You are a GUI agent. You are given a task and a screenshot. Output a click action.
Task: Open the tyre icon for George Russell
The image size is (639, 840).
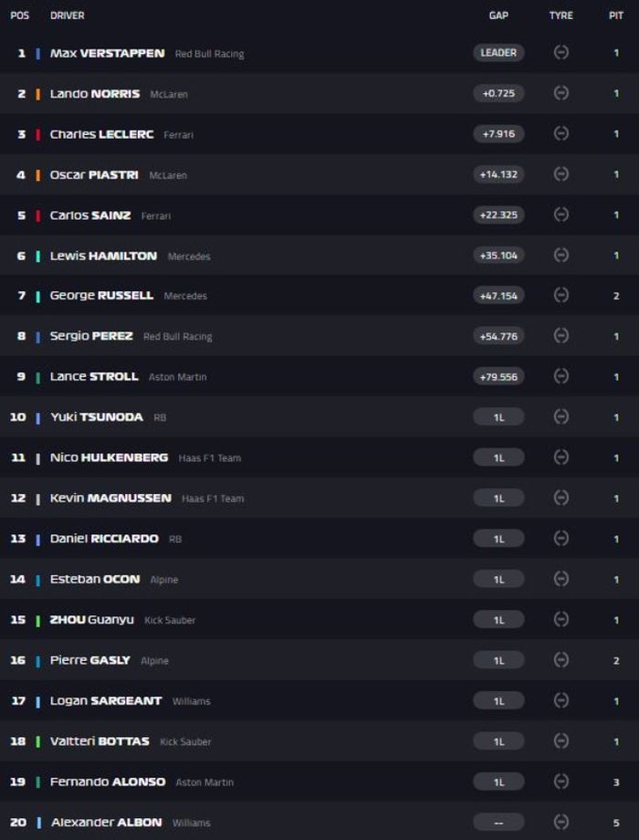[x=561, y=295]
